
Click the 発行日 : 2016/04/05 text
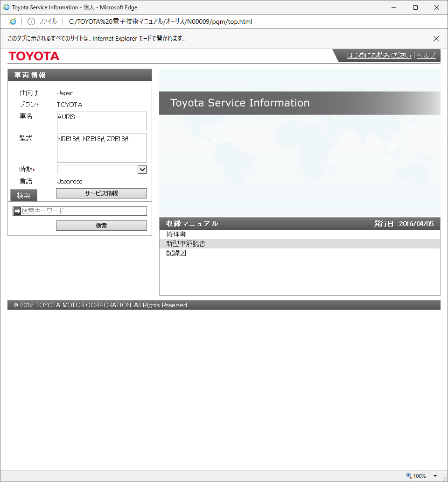tap(404, 224)
